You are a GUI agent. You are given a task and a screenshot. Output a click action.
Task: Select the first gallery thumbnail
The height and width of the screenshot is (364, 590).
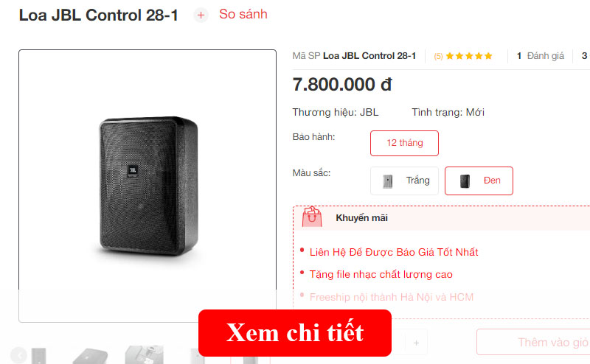pos(38,356)
